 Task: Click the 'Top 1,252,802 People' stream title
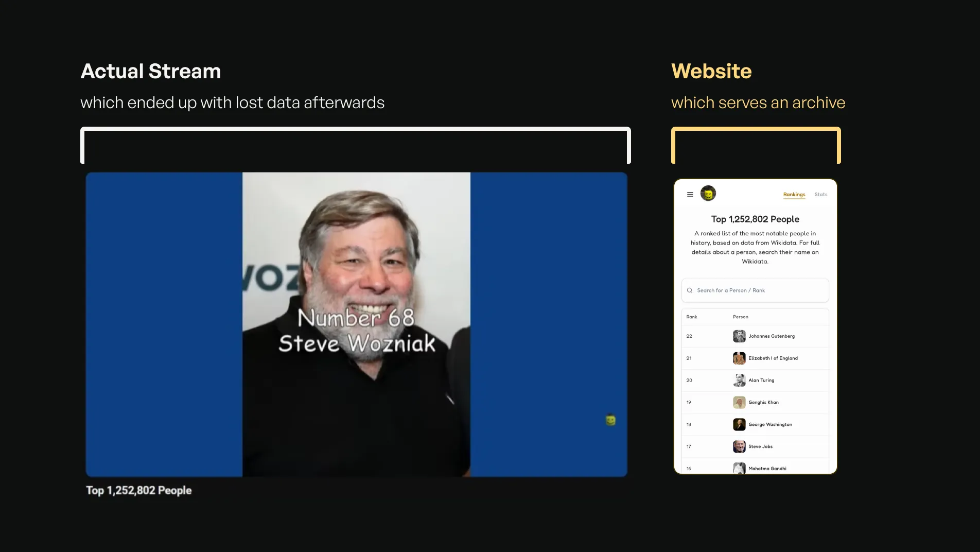pyautogui.click(x=139, y=491)
